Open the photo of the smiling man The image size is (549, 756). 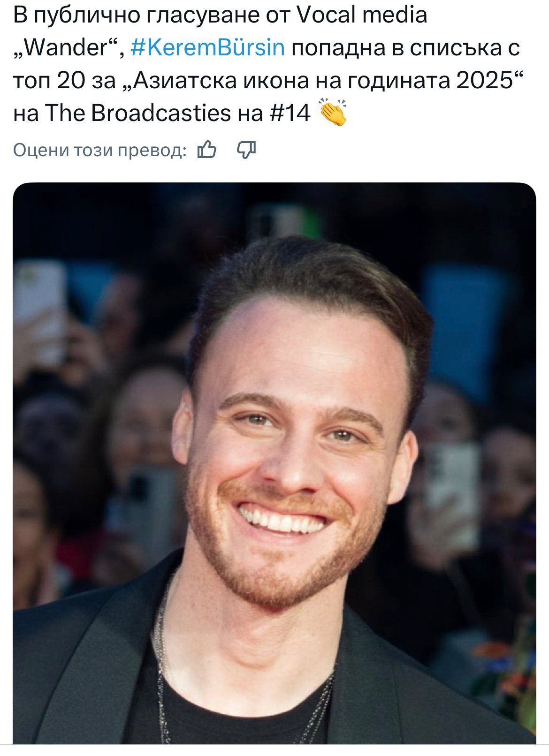pyautogui.click(x=274, y=463)
